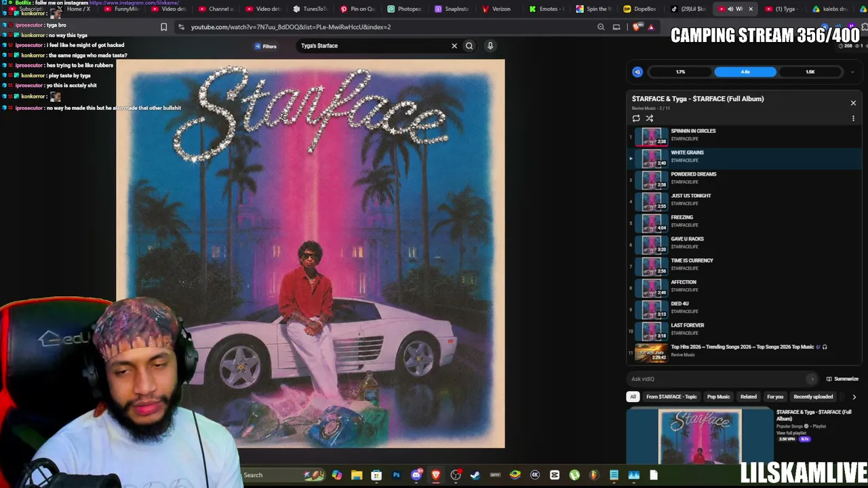Open the $TARFACE & Tyga playlist title link

(x=814, y=415)
